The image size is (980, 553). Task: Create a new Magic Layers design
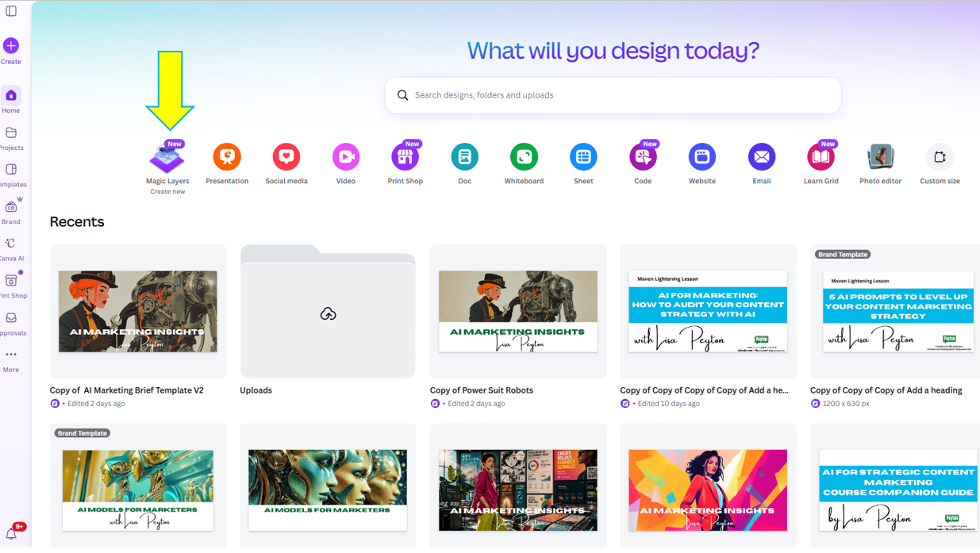tap(167, 158)
